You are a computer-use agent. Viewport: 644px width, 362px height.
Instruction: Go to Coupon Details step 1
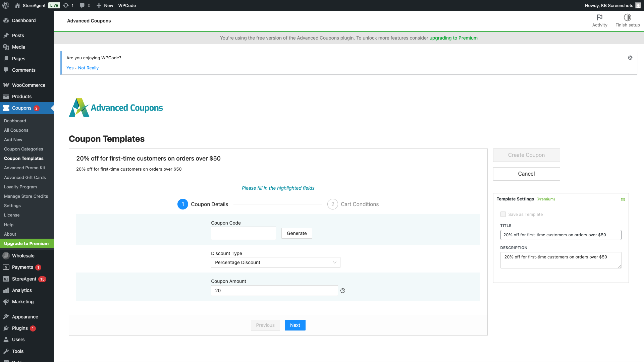pos(203,204)
